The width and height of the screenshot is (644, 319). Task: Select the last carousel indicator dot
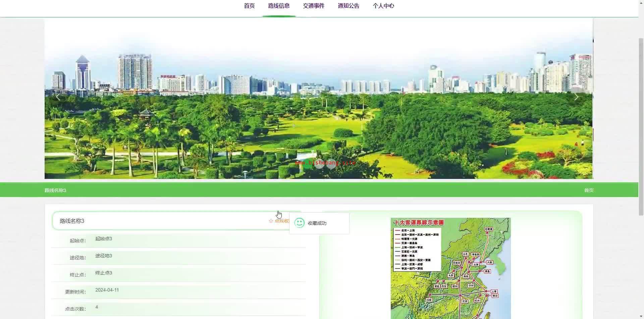tap(331, 164)
